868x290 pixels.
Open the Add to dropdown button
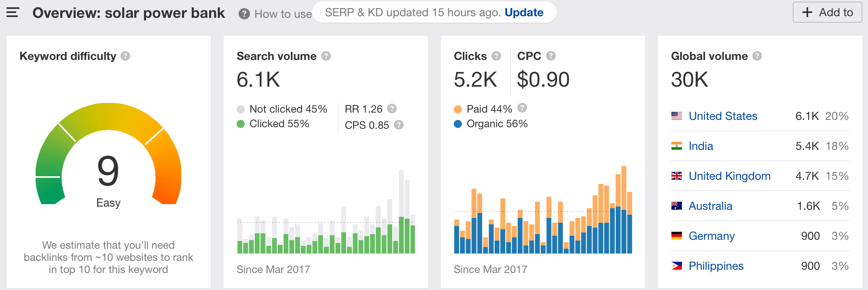(827, 13)
